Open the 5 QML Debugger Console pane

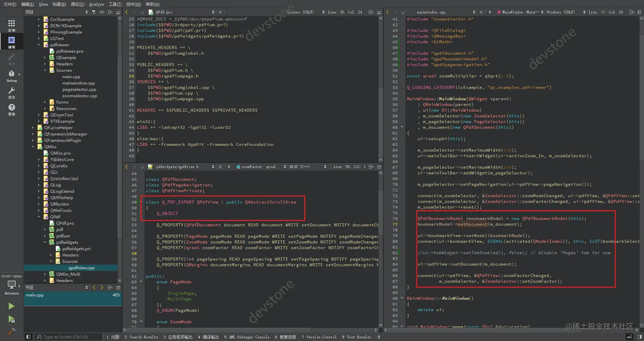(247, 337)
